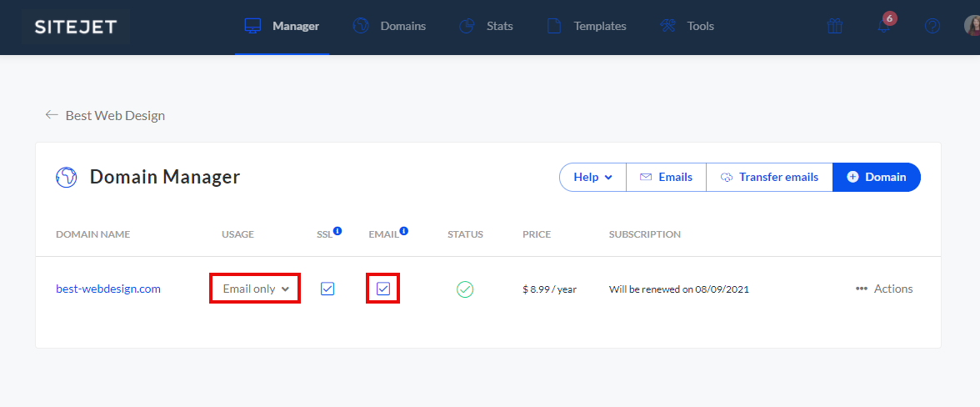
Task: Click the EMAIL column info icon
Action: (x=404, y=231)
